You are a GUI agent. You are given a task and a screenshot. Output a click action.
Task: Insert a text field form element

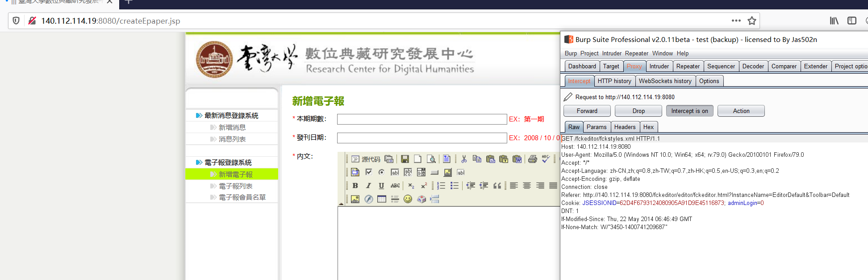click(x=395, y=172)
